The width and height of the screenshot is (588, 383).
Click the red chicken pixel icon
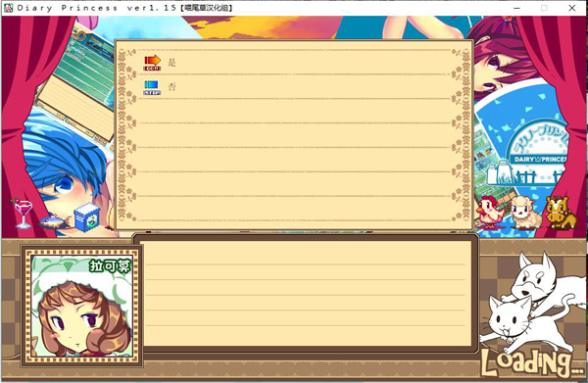[489, 212]
